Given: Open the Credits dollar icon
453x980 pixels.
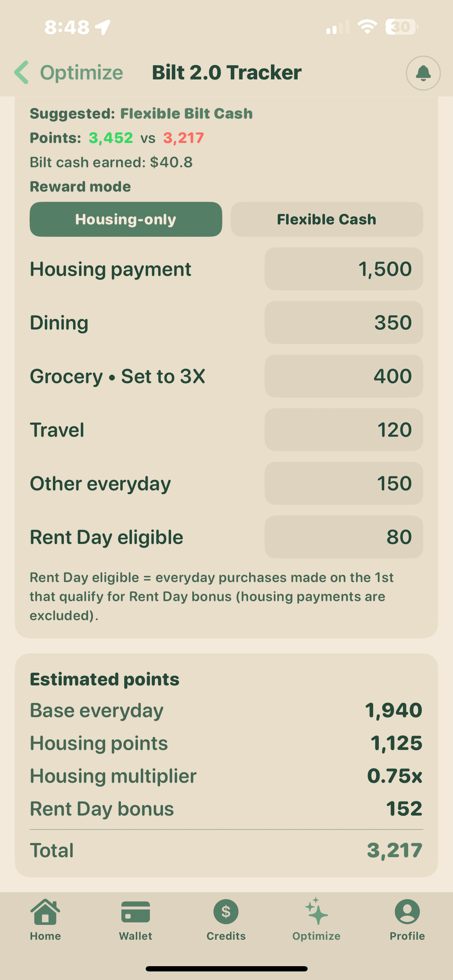Looking at the screenshot, I should click(226, 912).
